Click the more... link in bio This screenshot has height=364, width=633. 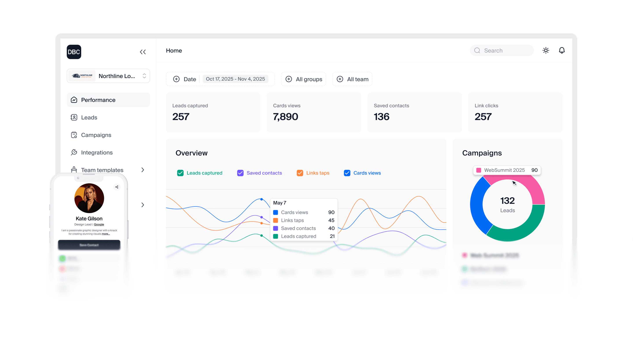coord(106,234)
